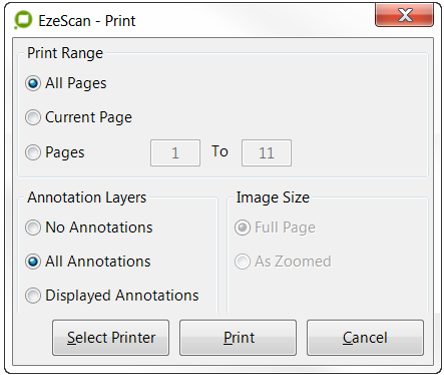The image size is (444, 375).
Task: Click the Print Range group label
Action: coord(65,53)
